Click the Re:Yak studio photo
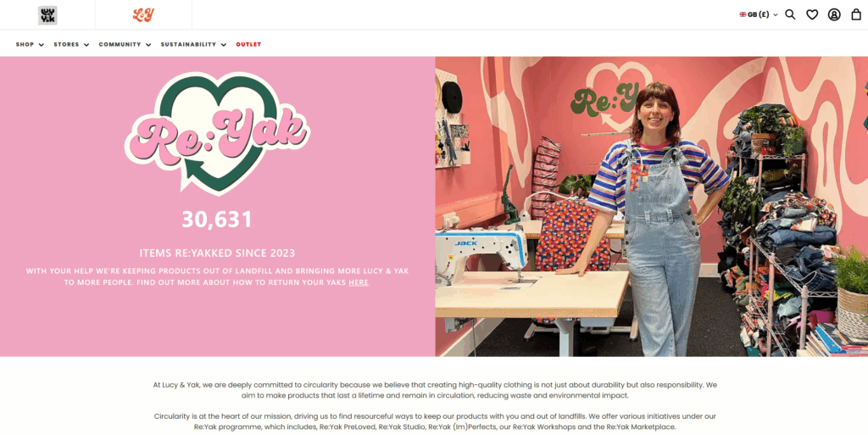 [652, 206]
